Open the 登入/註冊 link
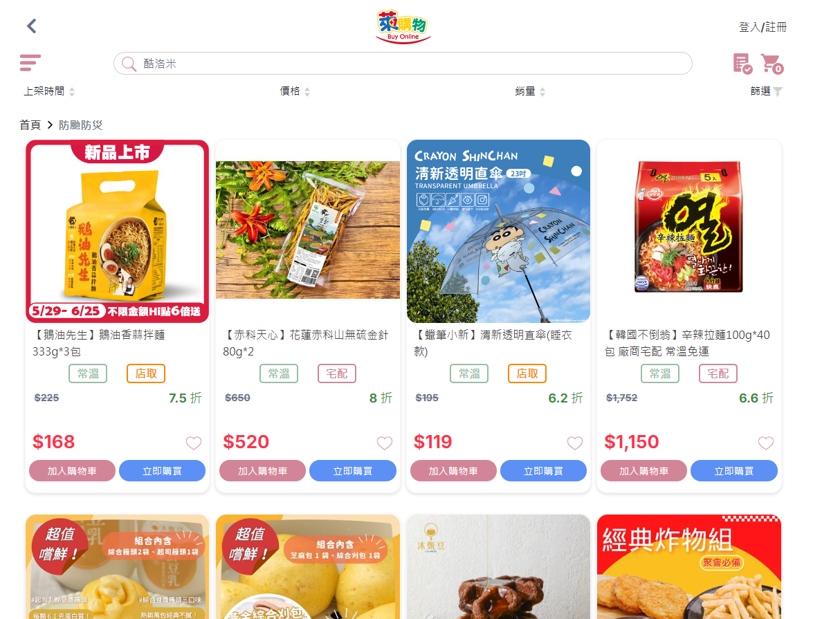This screenshot has height=619, width=840. pyautogui.click(x=763, y=27)
